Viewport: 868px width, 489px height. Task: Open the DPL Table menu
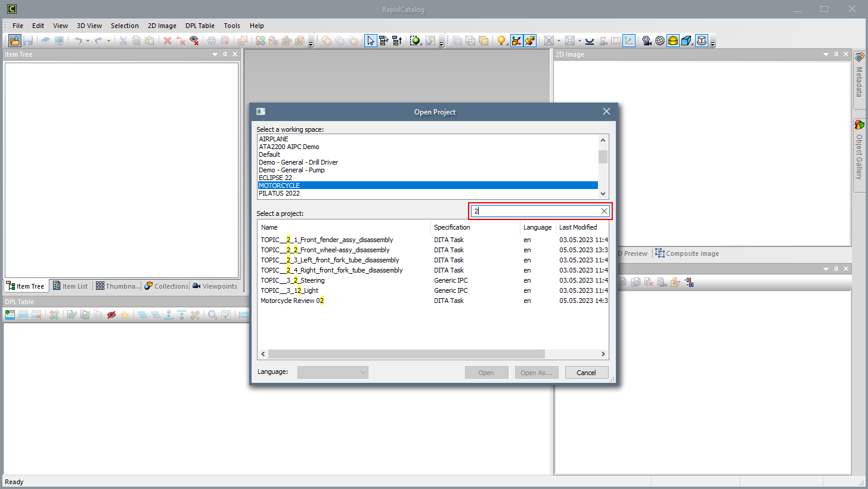click(200, 26)
